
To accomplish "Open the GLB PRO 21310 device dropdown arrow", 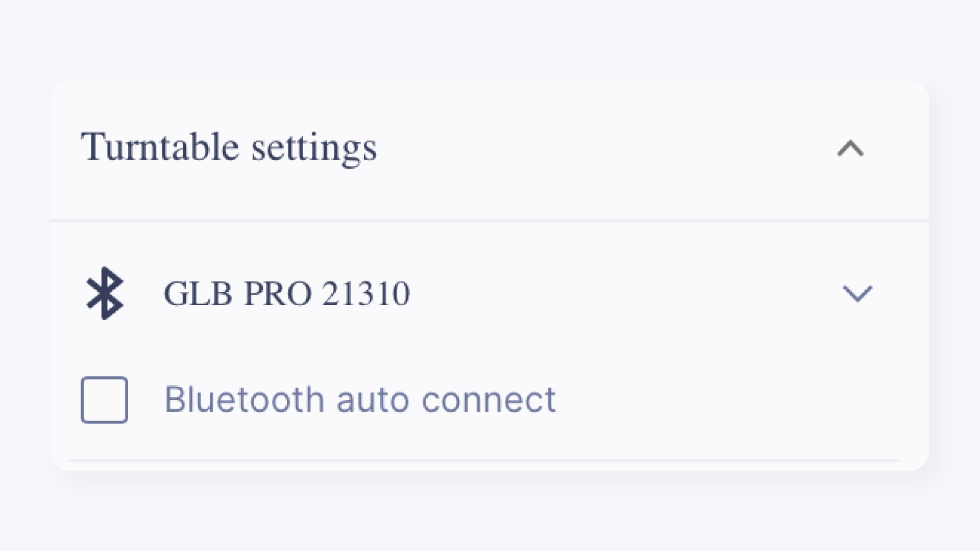I will (x=857, y=293).
